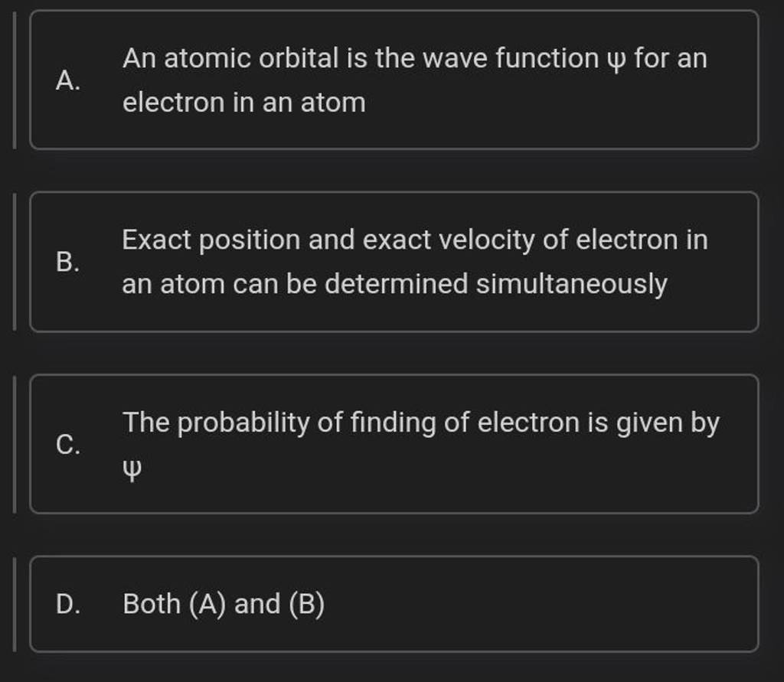This screenshot has height=682, width=784.
Task: Click the vertical bar left of option A
Action: 14,80
